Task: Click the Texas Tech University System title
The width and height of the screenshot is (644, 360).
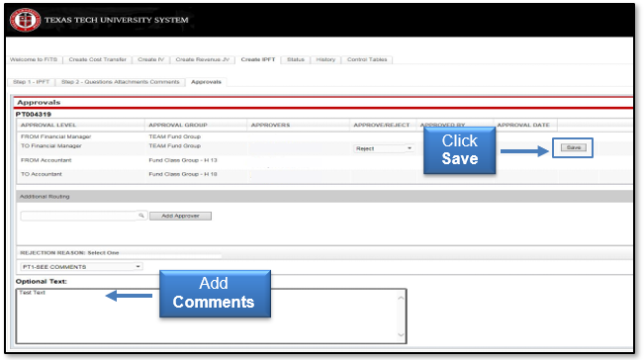Action: point(116,20)
